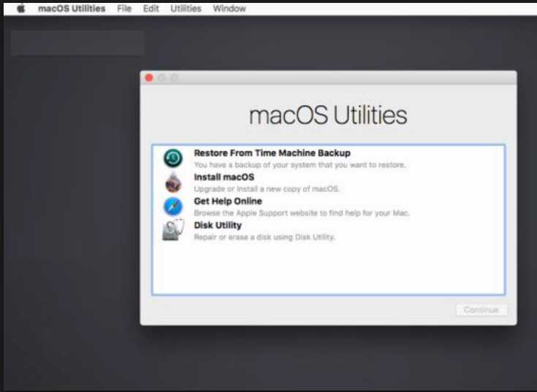Close the macOS Utilities window
Image resolution: width=537 pixels, height=392 pixels.
point(149,78)
